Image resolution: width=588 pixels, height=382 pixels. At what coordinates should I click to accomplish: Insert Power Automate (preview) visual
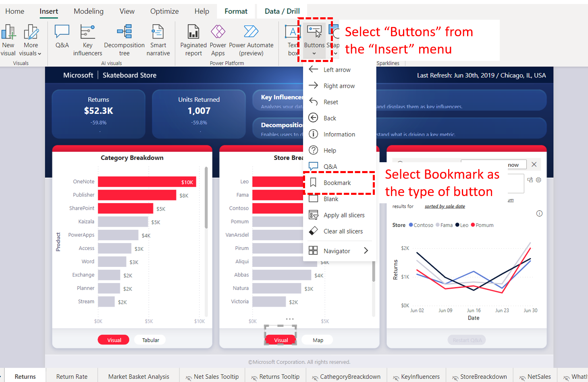[x=251, y=40]
